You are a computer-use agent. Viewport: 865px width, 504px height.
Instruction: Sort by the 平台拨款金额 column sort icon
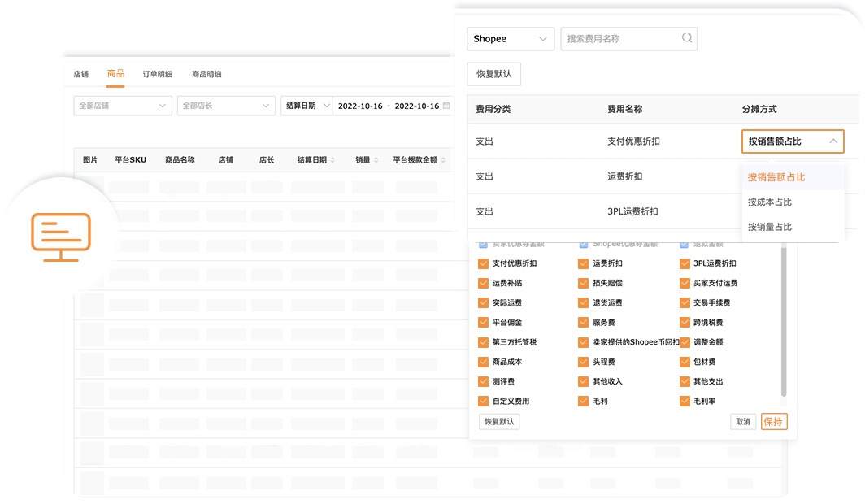pos(443,161)
